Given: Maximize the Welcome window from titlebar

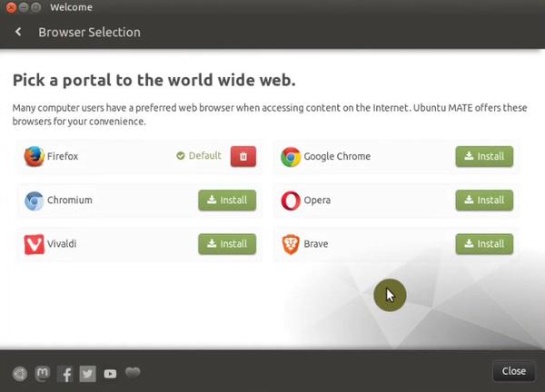Looking at the screenshot, I should [36, 7].
